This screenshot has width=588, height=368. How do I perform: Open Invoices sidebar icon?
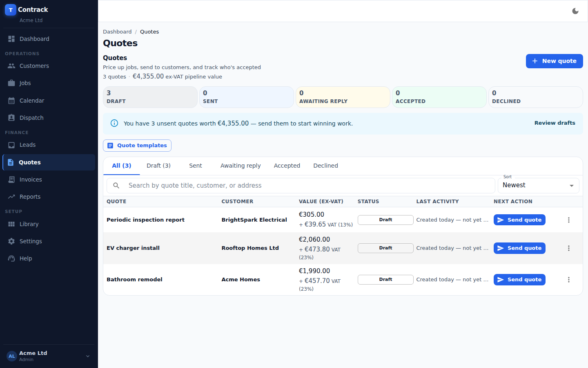(11, 180)
